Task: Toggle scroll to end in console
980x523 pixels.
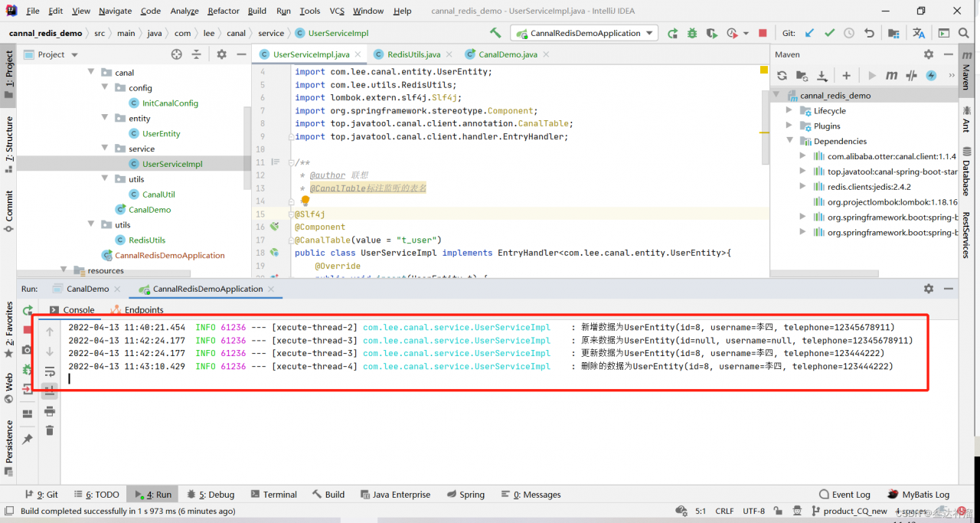Action: (50, 391)
